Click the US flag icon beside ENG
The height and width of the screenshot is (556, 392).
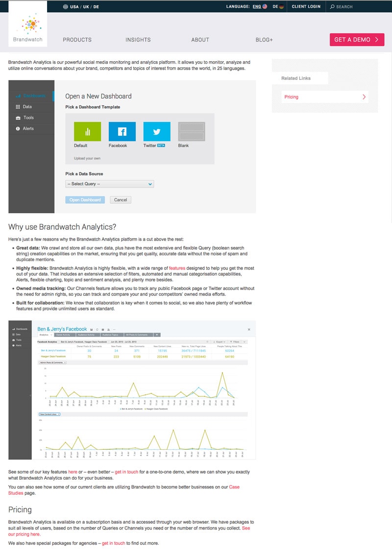(265, 6)
